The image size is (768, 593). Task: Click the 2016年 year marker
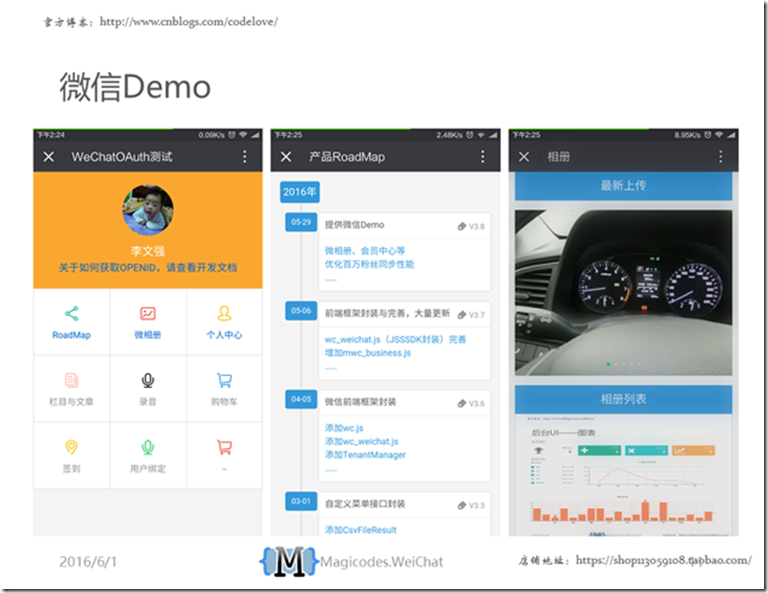(300, 192)
